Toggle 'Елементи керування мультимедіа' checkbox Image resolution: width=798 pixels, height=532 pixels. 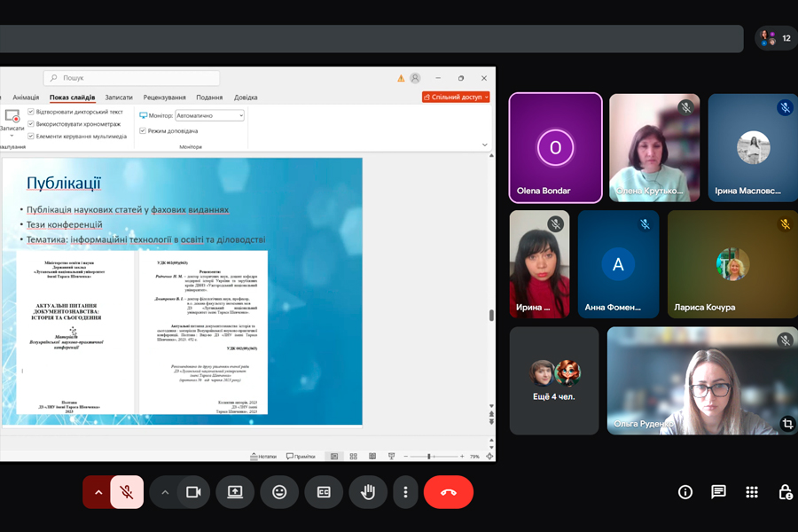[x=30, y=136]
